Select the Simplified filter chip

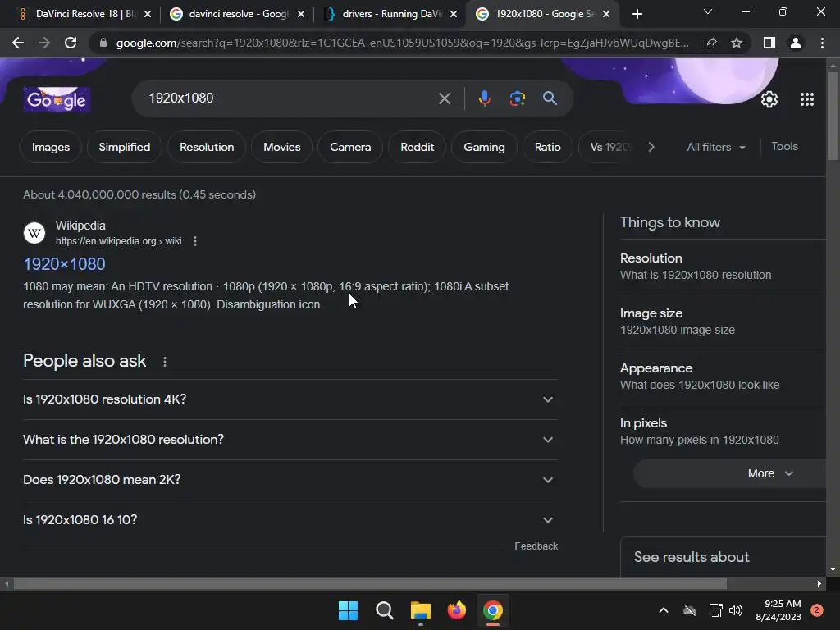tap(125, 148)
